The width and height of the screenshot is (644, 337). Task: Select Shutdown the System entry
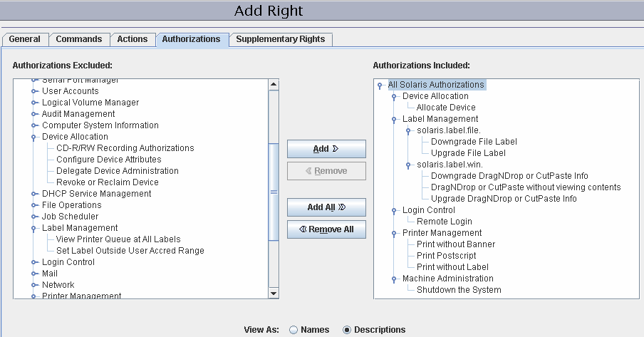[458, 290]
